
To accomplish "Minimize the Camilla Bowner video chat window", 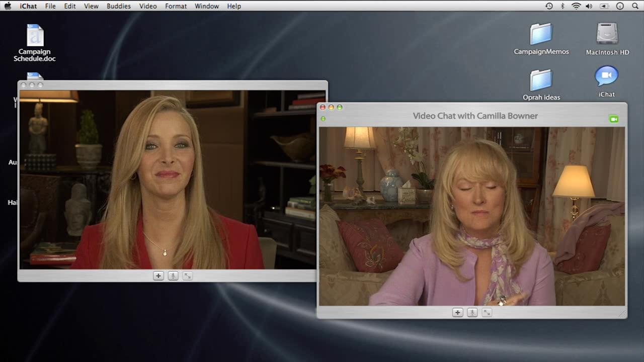I will [331, 107].
